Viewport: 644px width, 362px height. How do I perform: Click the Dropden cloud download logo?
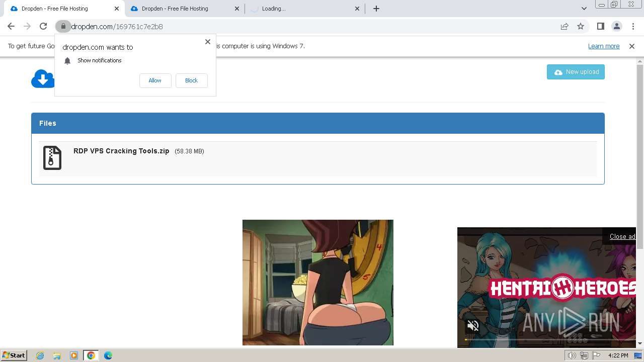click(x=43, y=79)
